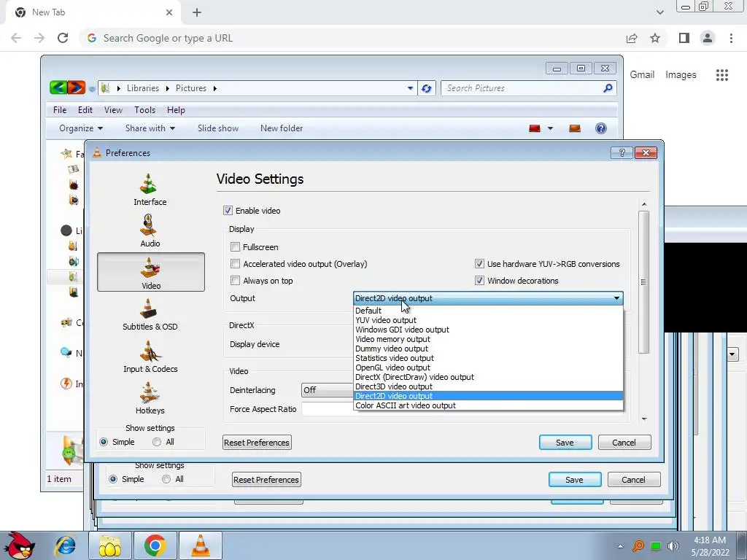The height and width of the screenshot is (560, 747).
Task: Click the Chrome share page icon
Action: (632, 38)
